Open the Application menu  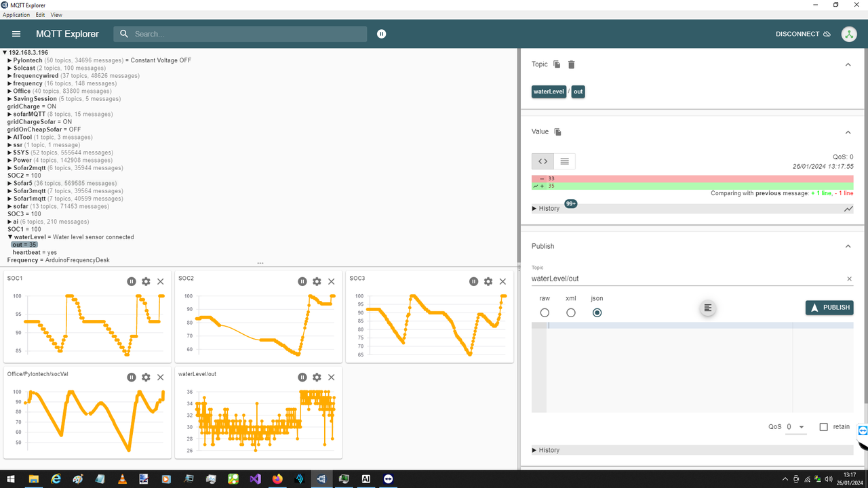16,15
